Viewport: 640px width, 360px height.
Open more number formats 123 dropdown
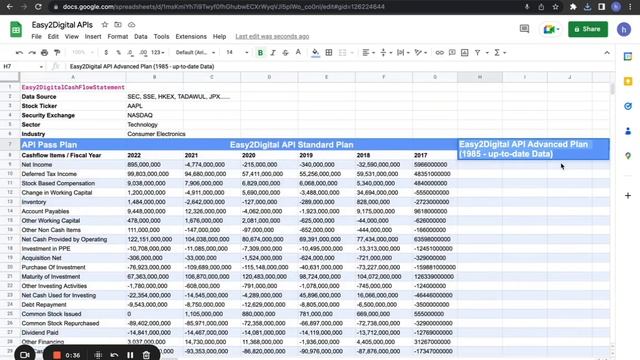pos(158,53)
